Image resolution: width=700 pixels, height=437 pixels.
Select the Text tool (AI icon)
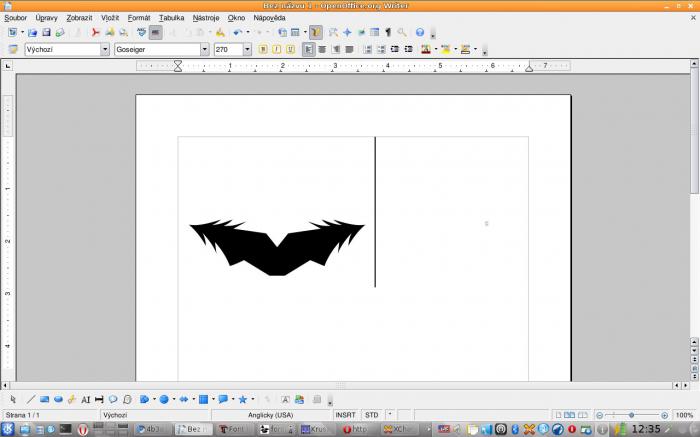tap(86, 400)
